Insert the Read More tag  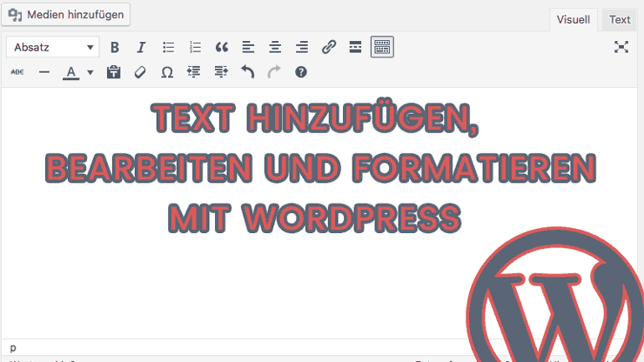(x=355, y=47)
